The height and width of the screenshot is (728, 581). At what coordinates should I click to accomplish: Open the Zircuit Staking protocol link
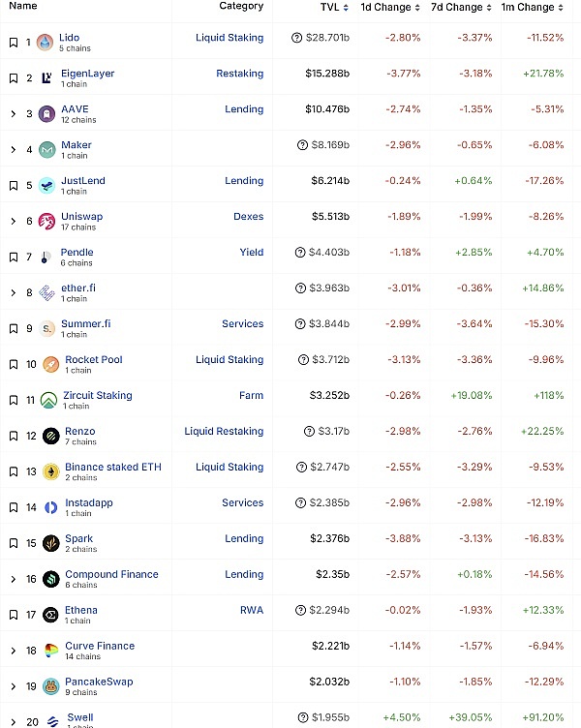tap(98, 395)
